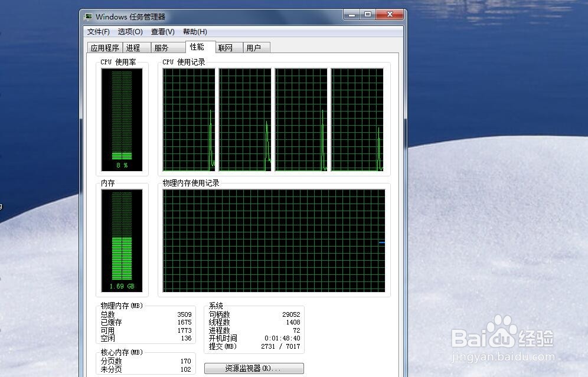This screenshot has width=588, height=377.
Task: Click the 物理内存使用记录 graph
Action: pos(274,241)
